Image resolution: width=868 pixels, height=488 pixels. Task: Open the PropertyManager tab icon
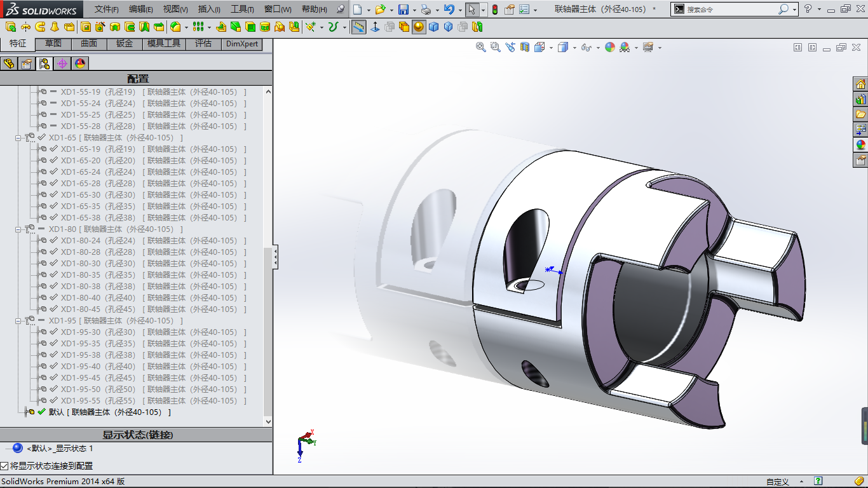[x=27, y=64]
